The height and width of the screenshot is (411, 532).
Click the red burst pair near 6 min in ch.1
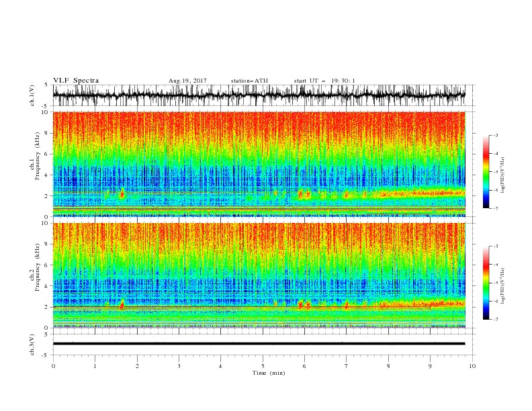(x=304, y=195)
